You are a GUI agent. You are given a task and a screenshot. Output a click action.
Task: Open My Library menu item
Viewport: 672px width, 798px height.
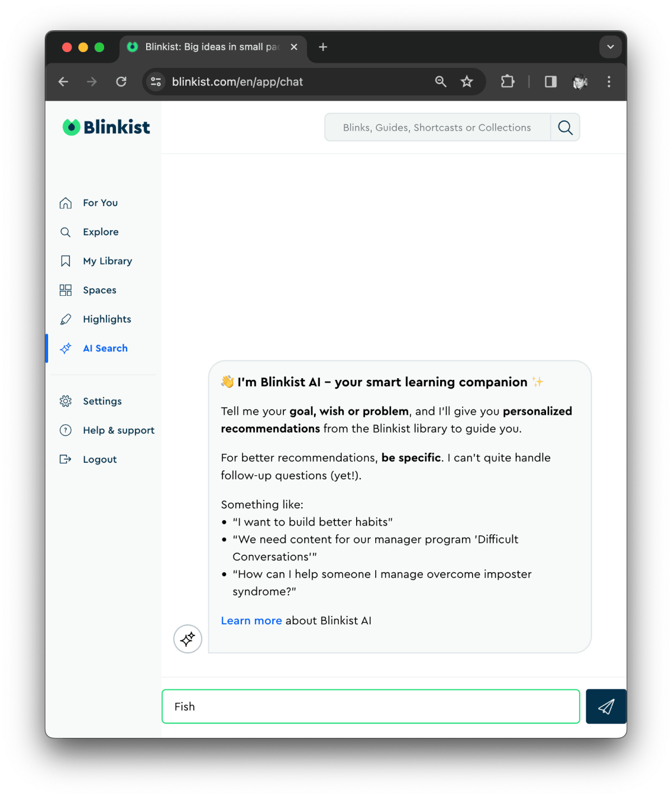[x=108, y=261]
